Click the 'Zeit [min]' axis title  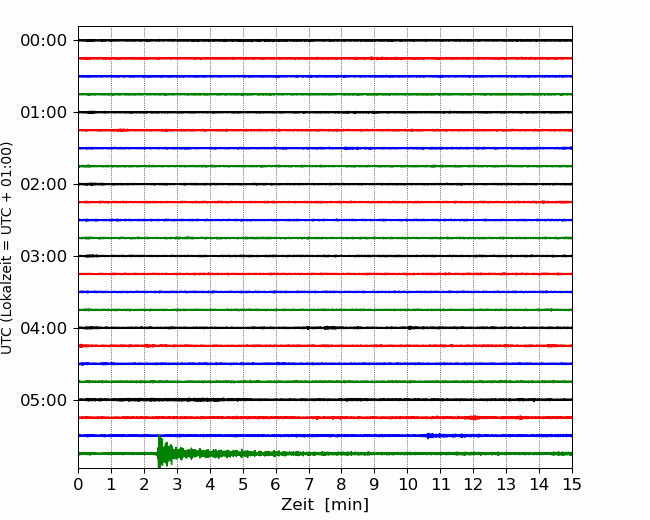pyautogui.click(x=325, y=505)
